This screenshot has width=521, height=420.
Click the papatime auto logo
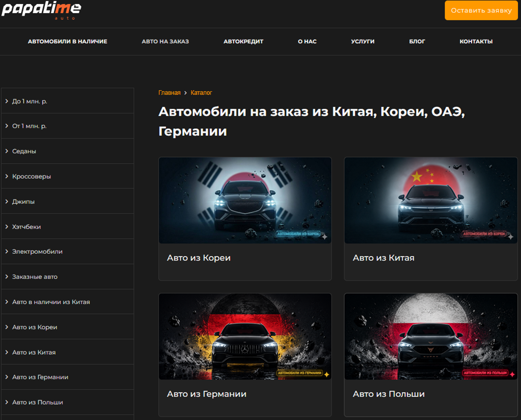point(41,10)
